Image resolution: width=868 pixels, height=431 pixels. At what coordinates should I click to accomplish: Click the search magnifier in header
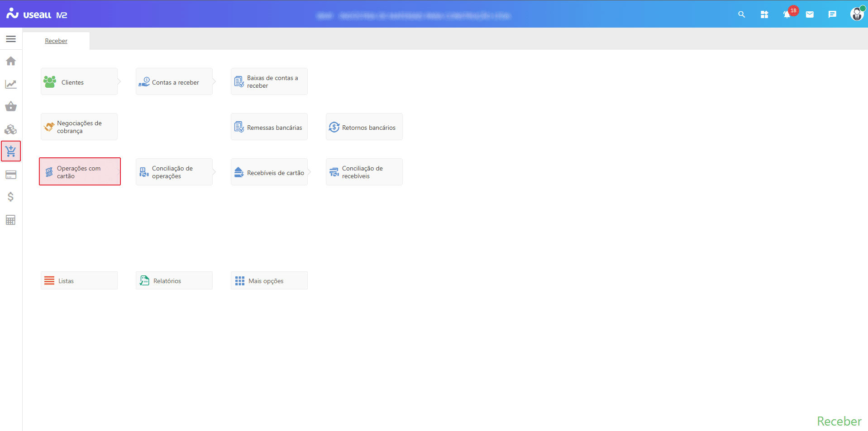coord(741,14)
